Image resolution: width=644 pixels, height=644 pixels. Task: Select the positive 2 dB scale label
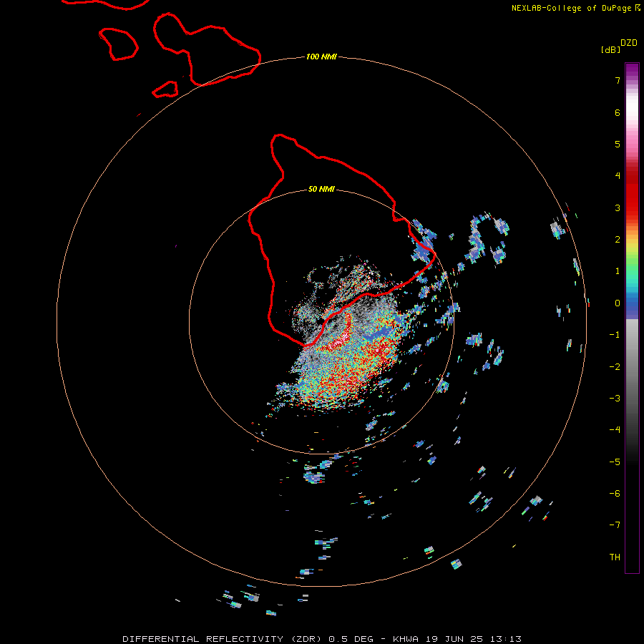pyautogui.click(x=618, y=240)
